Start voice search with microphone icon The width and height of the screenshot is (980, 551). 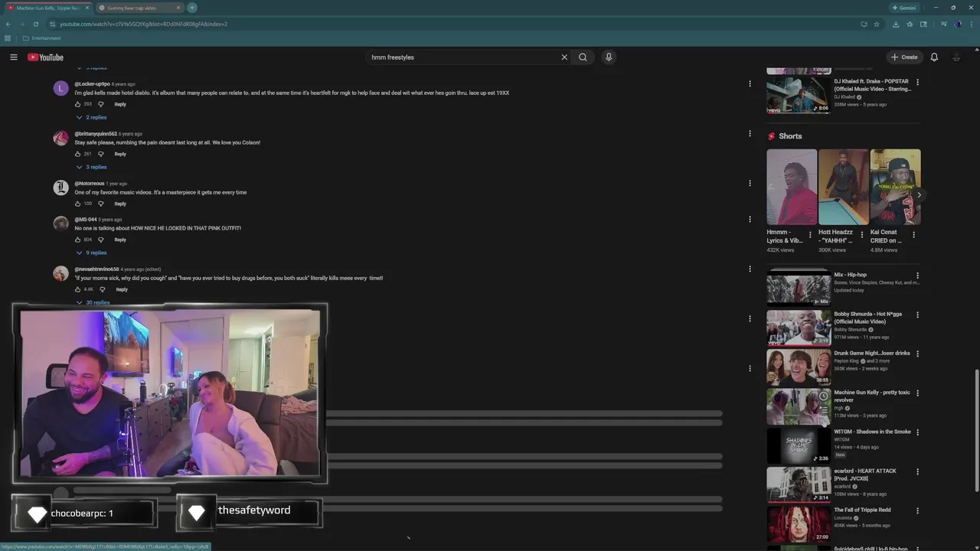point(609,57)
